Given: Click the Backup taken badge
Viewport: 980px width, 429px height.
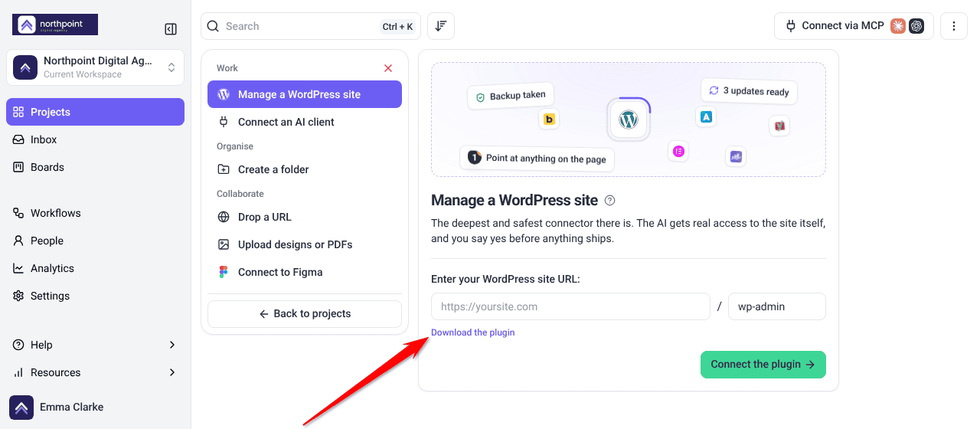Looking at the screenshot, I should click(511, 96).
